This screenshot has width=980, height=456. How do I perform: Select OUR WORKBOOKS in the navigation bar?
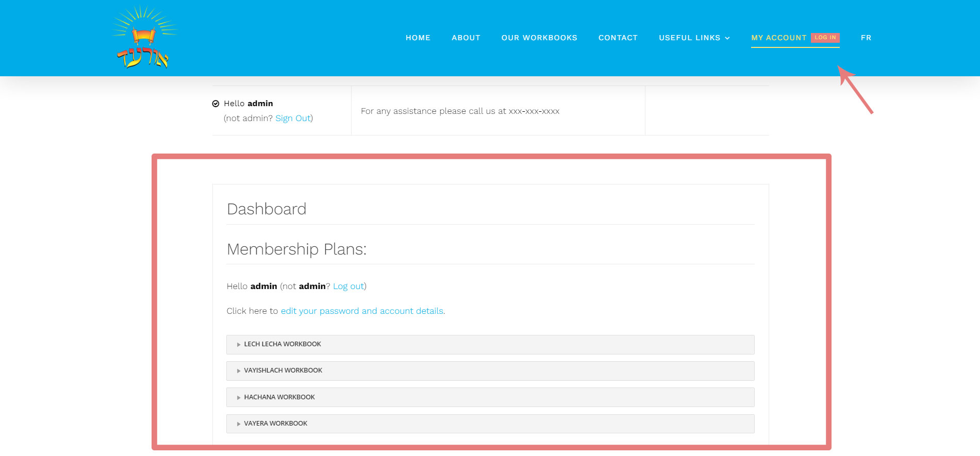[539, 38]
